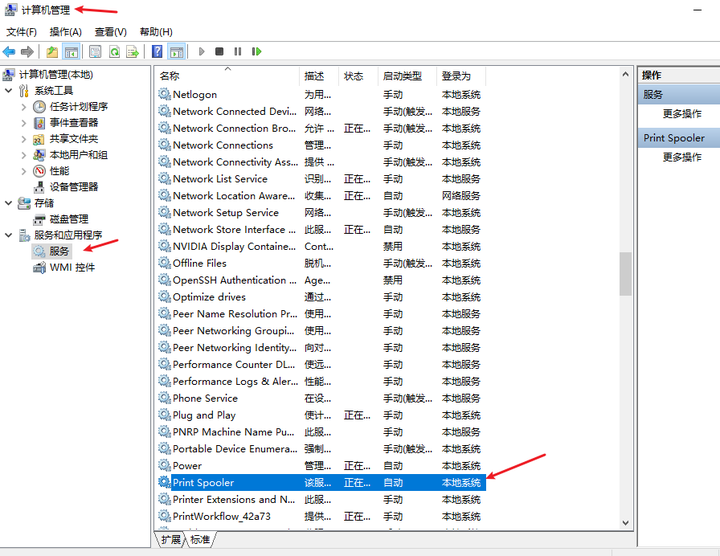Viewport: 720px width, 556px height.
Task: Click 更多操作 under Print Spooler
Action: click(x=682, y=157)
